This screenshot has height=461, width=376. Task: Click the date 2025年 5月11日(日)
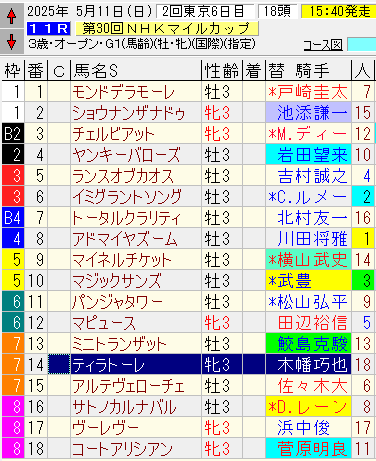click(90, 11)
